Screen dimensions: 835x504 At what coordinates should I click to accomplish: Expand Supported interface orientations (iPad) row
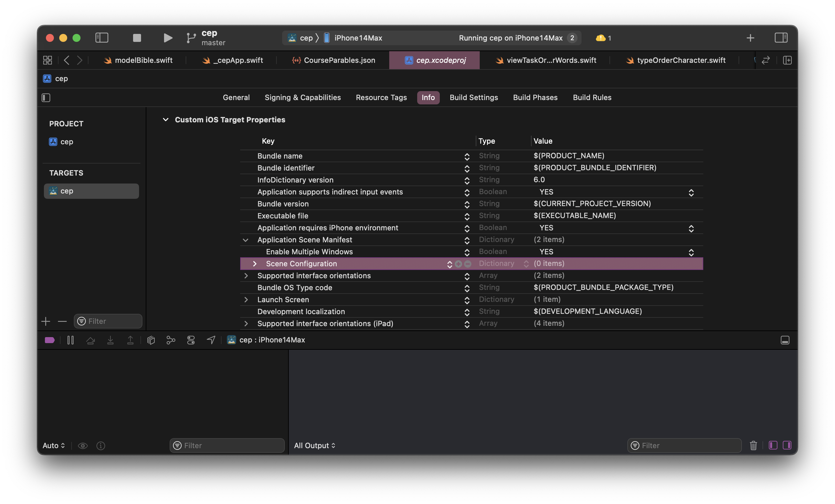[246, 323]
